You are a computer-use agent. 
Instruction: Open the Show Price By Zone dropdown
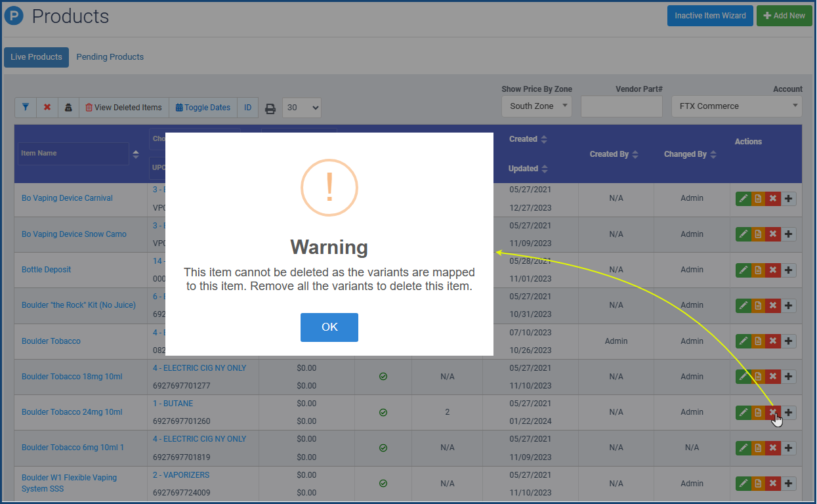click(x=537, y=106)
